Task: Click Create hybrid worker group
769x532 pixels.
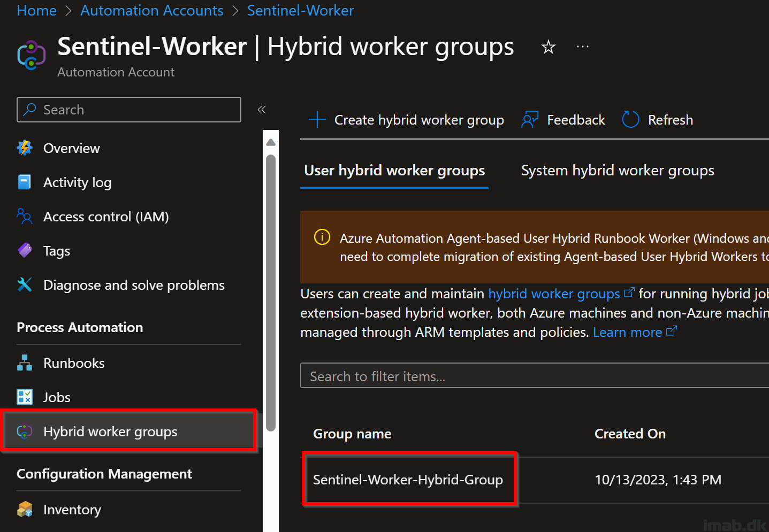Action: pos(419,120)
